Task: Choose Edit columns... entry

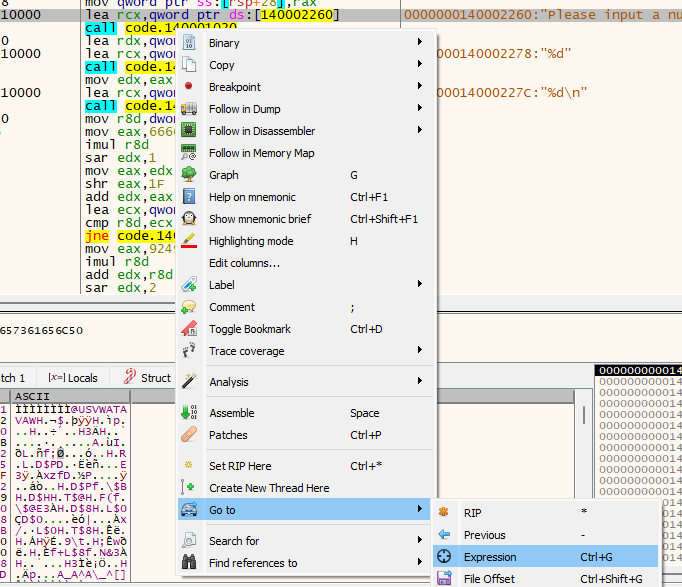Action: (x=304, y=263)
